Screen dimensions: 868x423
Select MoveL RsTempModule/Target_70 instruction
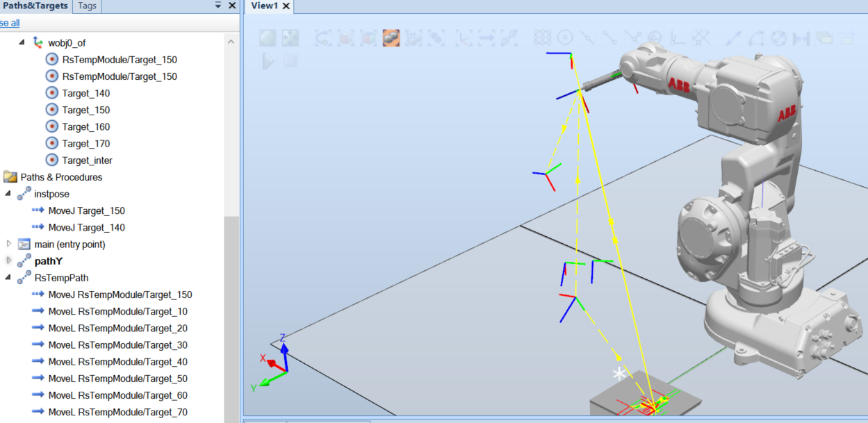(x=117, y=412)
